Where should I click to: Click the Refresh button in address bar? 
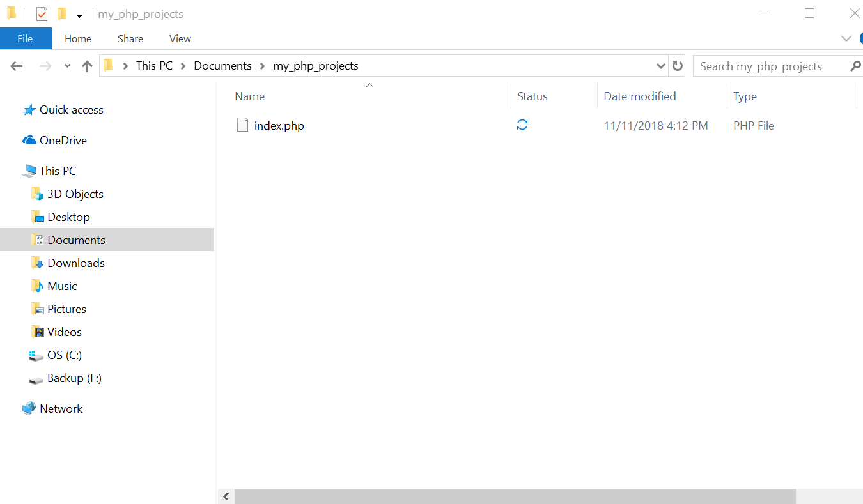(x=677, y=65)
